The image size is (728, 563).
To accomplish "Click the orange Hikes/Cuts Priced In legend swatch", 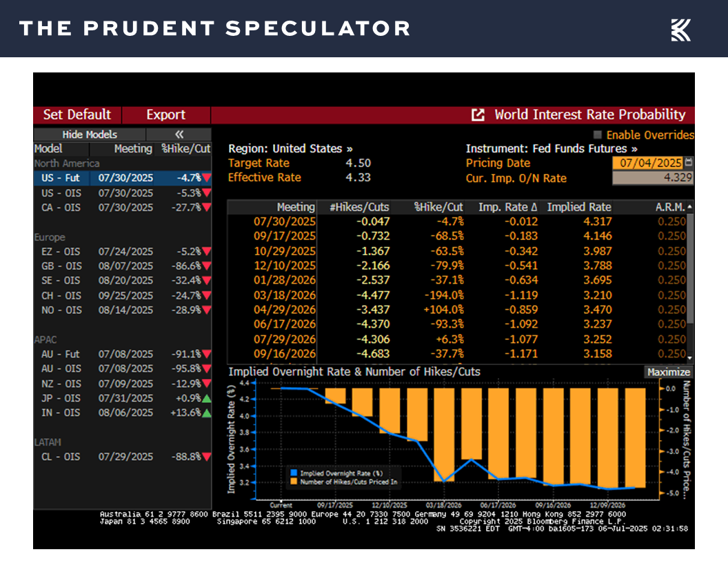I will coord(294,482).
